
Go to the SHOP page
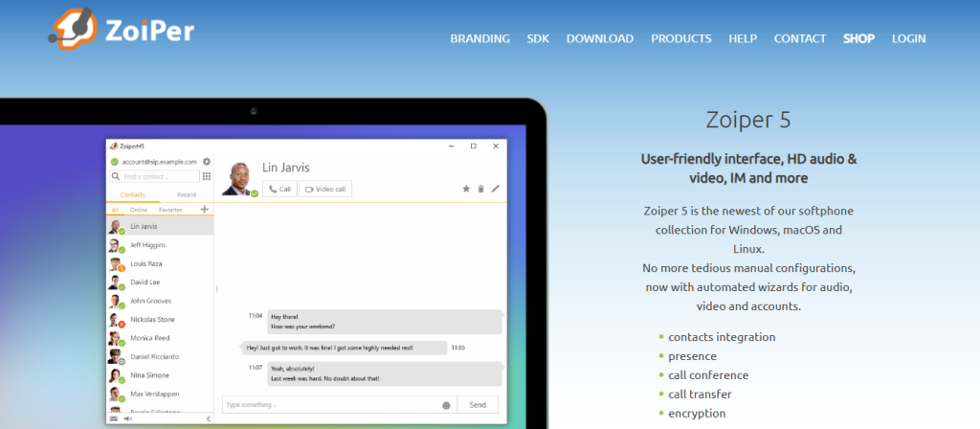coord(858,39)
